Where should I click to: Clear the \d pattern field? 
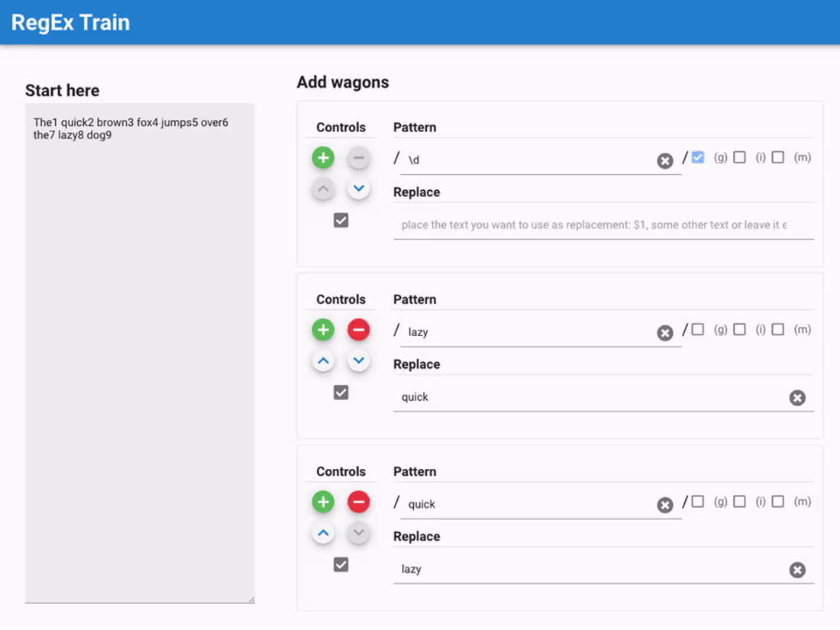click(x=665, y=160)
